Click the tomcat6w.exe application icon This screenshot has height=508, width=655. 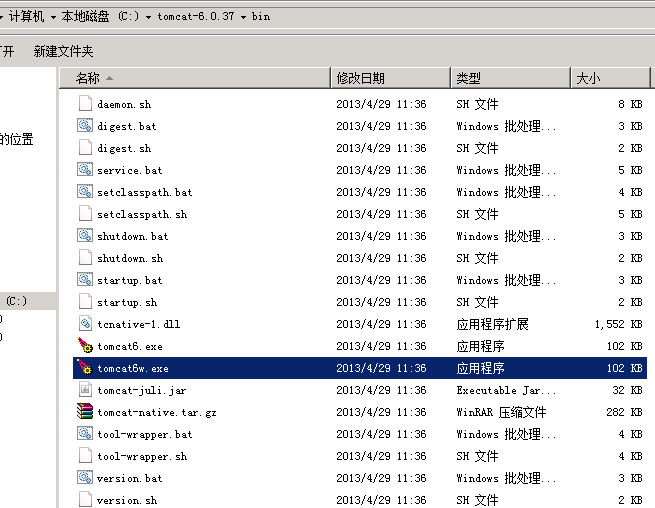[85, 368]
